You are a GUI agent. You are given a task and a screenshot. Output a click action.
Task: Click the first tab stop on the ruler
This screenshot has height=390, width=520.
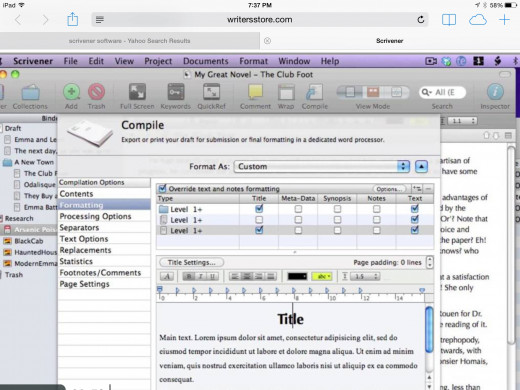point(177,291)
